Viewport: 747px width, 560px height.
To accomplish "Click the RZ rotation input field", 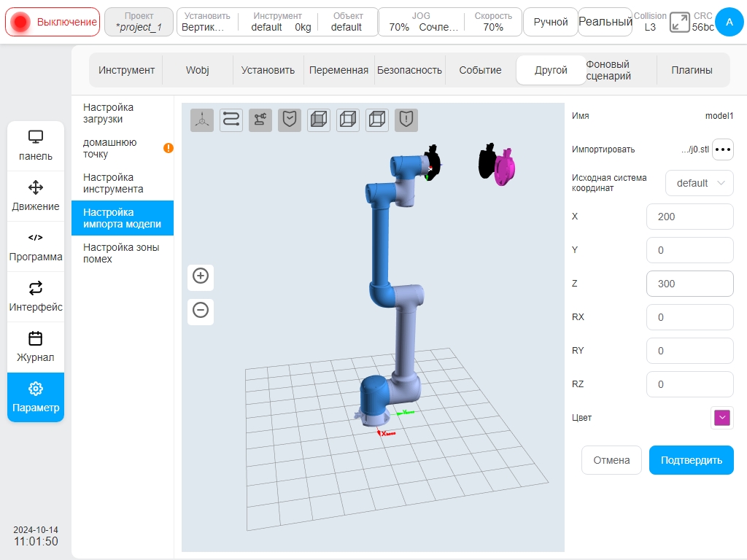I will click(690, 384).
